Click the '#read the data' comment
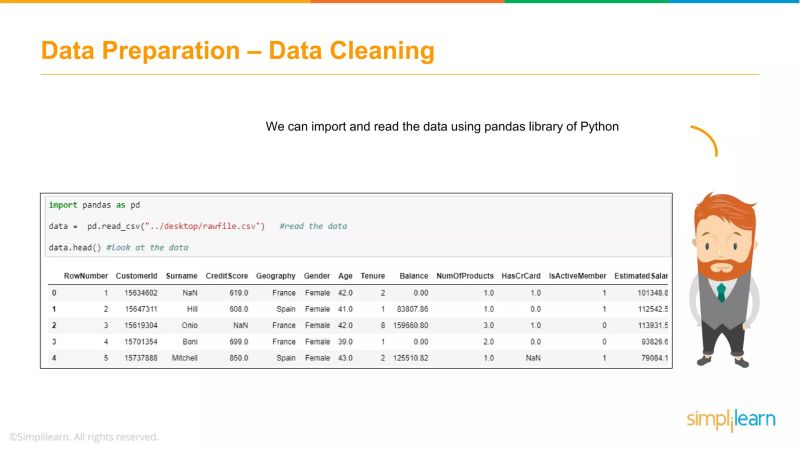Viewport: 800px width, 450px height. (x=313, y=226)
